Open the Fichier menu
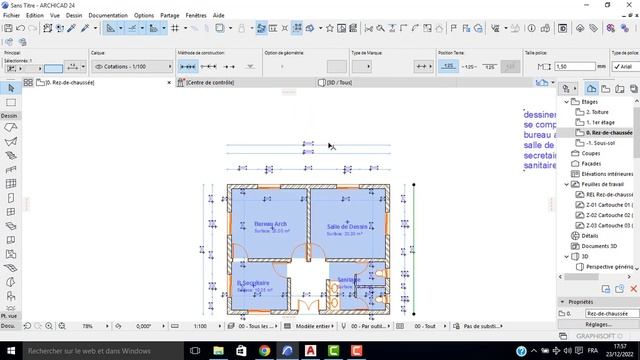This screenshot has width=640, height=360. 11,16
